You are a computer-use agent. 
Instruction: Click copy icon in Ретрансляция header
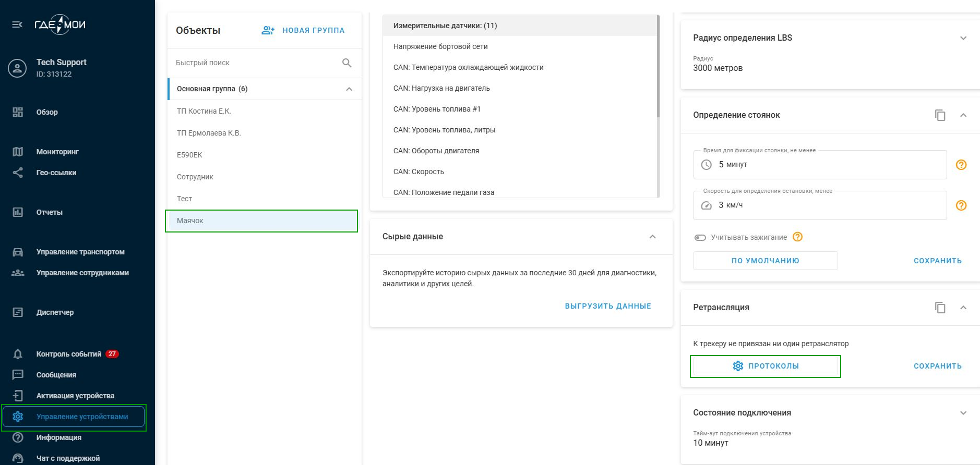940,308
